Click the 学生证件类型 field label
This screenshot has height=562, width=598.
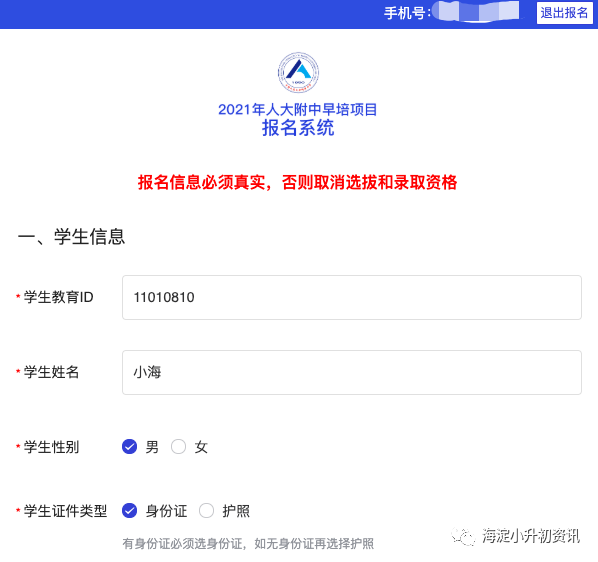(x=65, y=511)
